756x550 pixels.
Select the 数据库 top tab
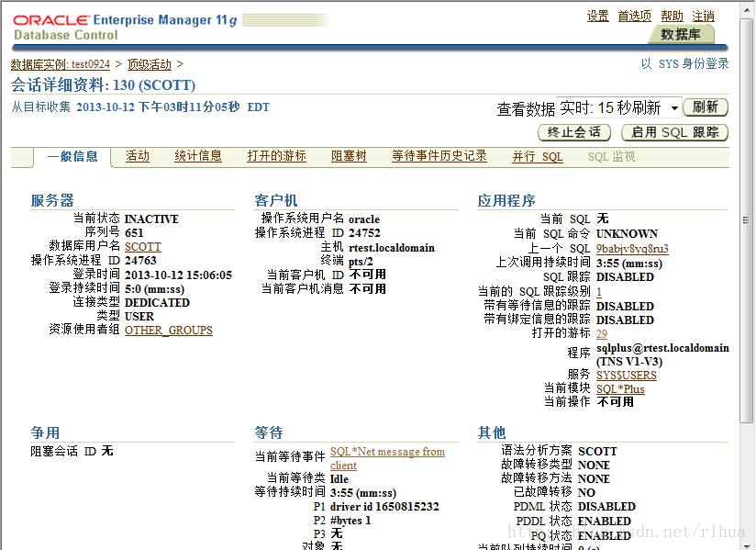(680, 34)
